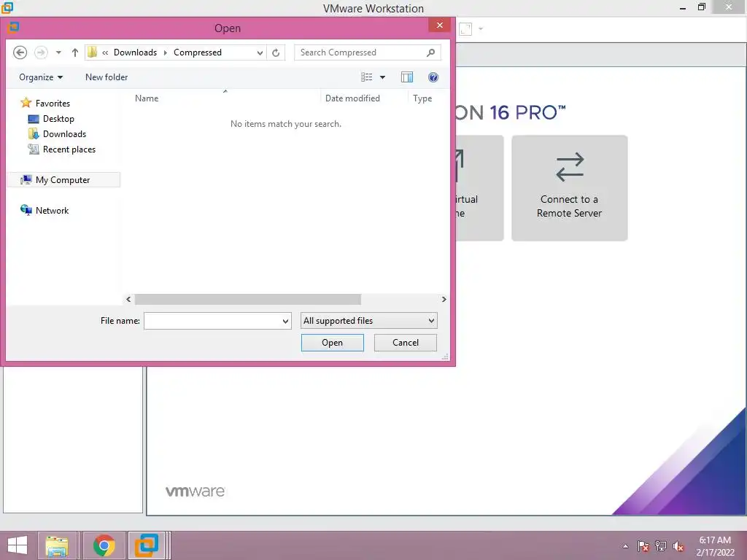This screenshot has width=747, height=560.
Task: Click the Forward arrow navigation button
Action: pos(42,52)
